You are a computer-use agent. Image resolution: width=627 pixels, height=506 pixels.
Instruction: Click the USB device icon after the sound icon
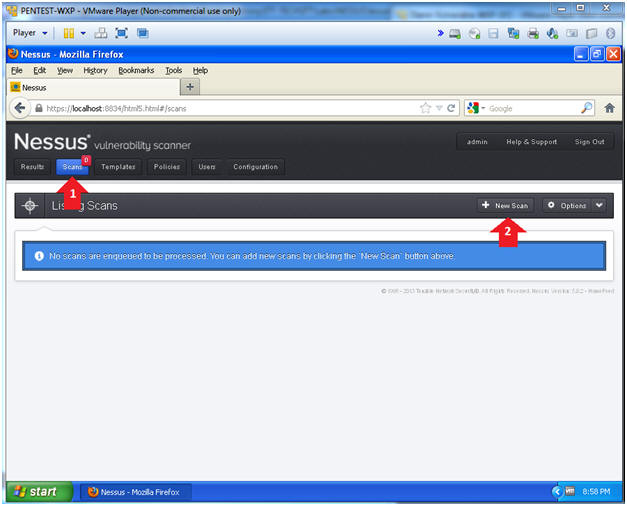tap(572, 34)
